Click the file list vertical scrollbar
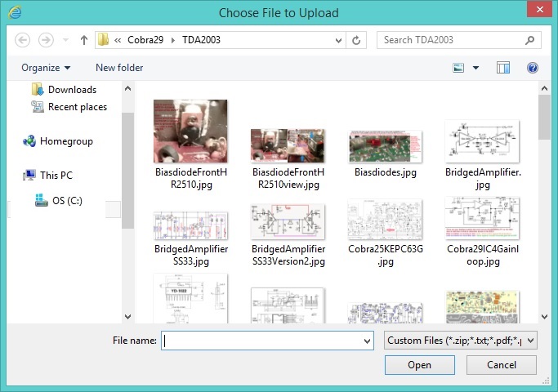 [x=545, y=204]
